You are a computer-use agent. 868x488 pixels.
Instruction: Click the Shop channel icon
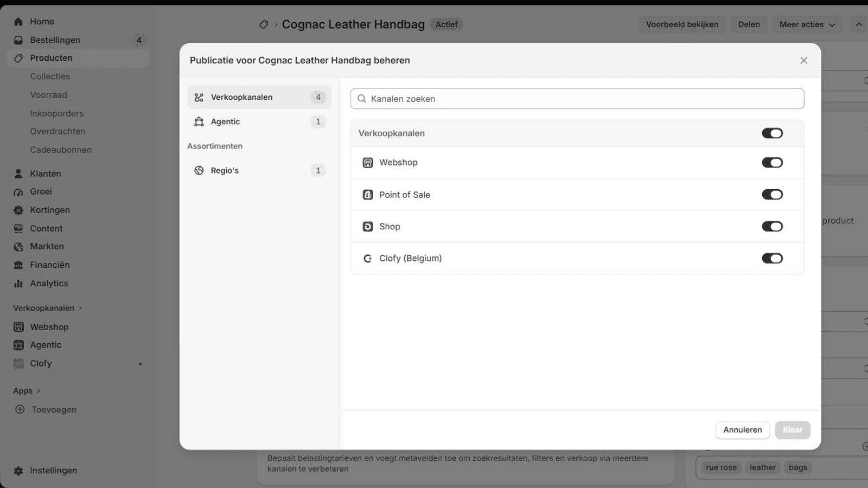(368, 227)
